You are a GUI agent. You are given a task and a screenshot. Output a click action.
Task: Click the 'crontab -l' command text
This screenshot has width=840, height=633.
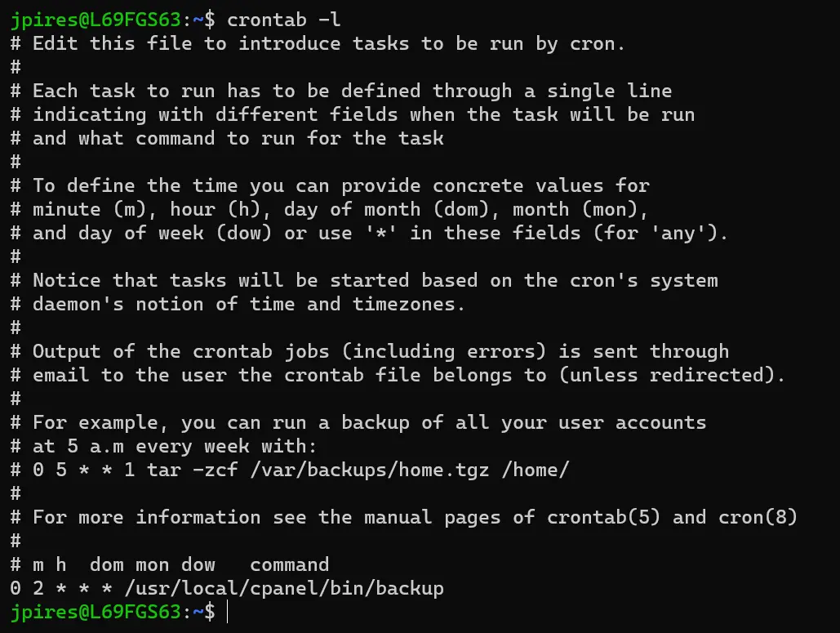click(x=283, y=20)
